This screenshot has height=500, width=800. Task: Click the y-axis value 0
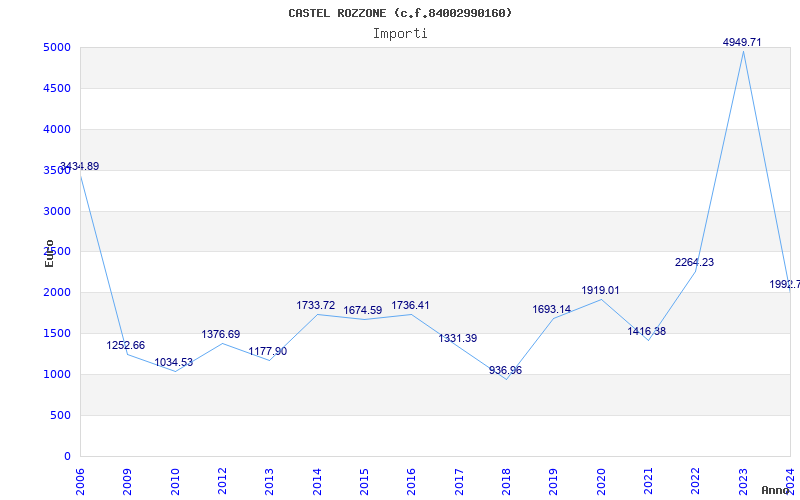67,457
